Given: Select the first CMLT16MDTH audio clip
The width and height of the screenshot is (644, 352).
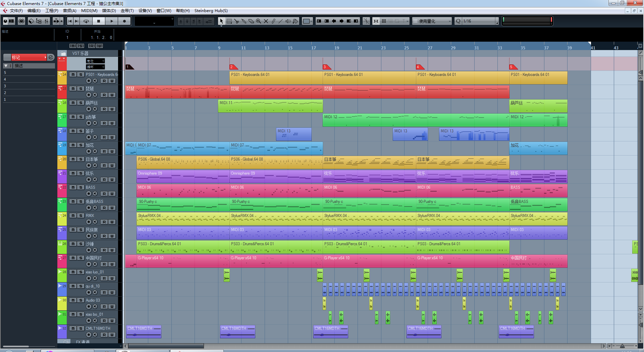Looking at the screenshot, I should [x=144, y=332].
